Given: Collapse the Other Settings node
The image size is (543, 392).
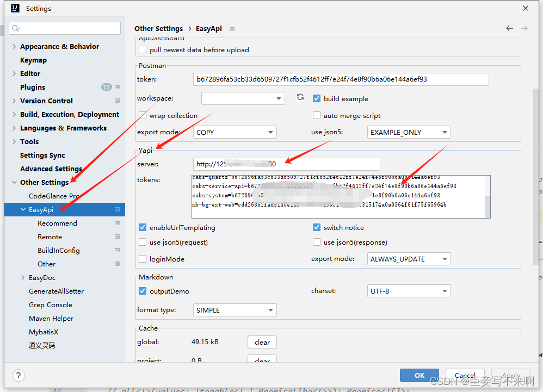Looking at the screenshot, I should tap(14, 182).
